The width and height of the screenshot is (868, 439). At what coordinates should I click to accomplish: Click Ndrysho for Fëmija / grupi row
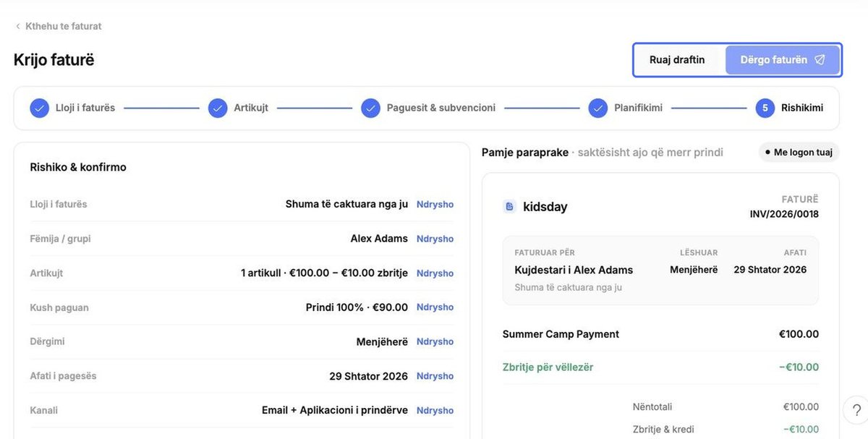tap(435, 239)
